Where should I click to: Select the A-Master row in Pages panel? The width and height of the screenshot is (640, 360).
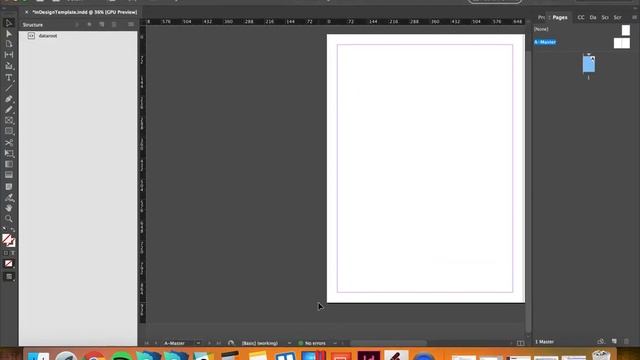582,42
